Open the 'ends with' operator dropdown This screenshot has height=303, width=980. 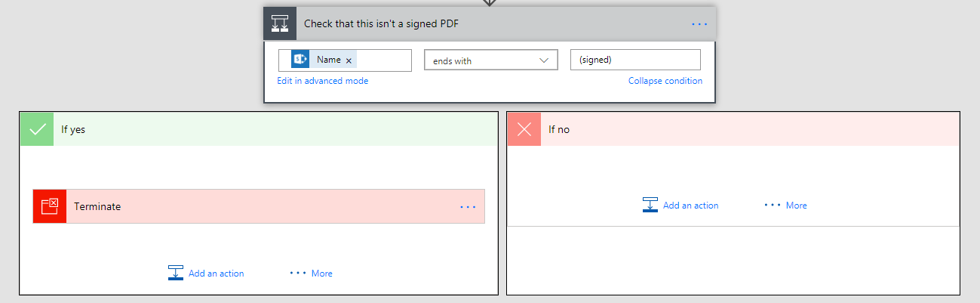click(x=490, y=60)
